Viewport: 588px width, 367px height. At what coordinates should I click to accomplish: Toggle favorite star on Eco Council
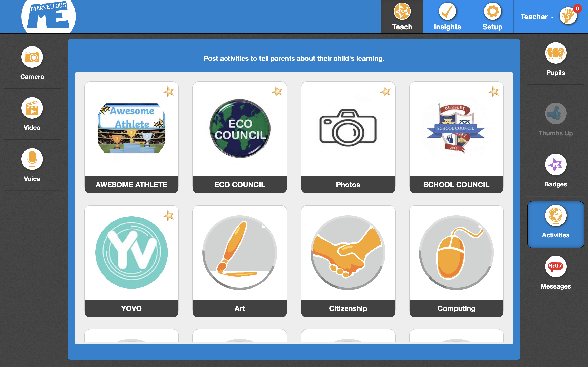(277, 92)
